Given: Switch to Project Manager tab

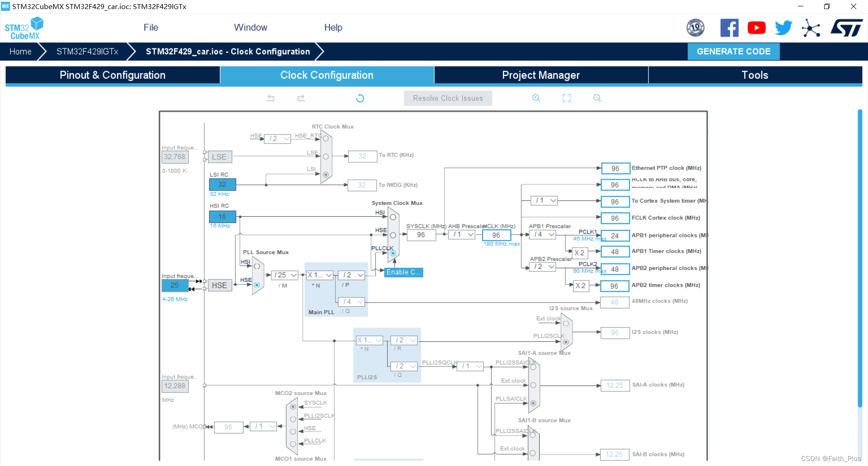Looking at the screenshot, I should (541, 75).
